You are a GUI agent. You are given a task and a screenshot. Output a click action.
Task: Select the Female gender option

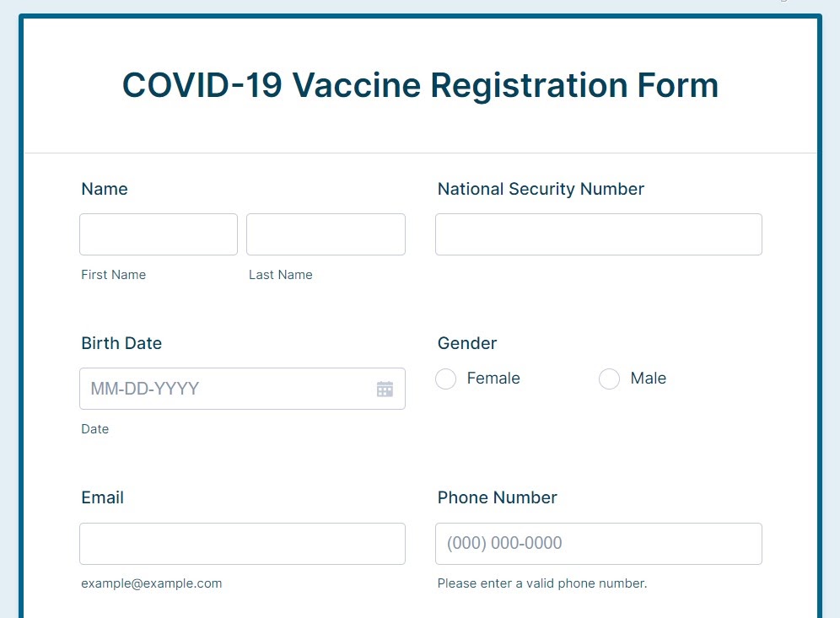pos(446,379)
